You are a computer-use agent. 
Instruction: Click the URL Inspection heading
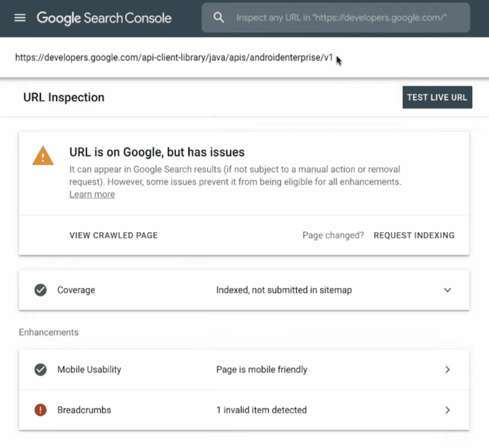(x=64, y=97)
